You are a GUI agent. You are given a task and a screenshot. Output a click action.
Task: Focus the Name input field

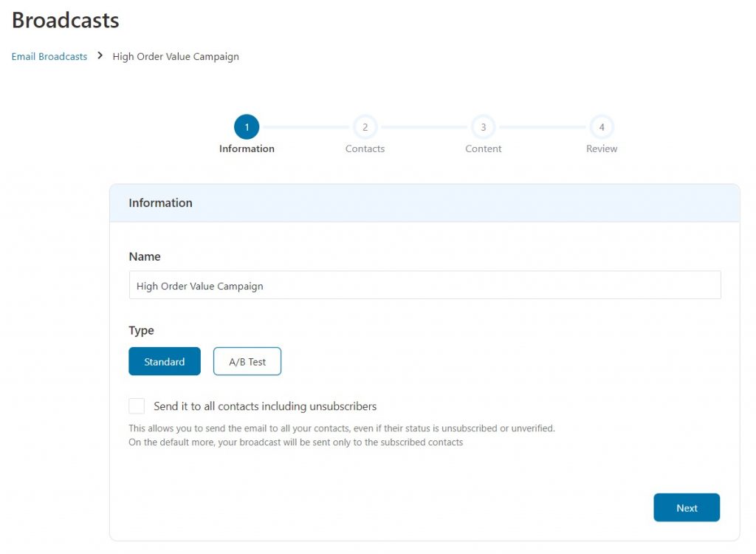[x=425, y=285]
